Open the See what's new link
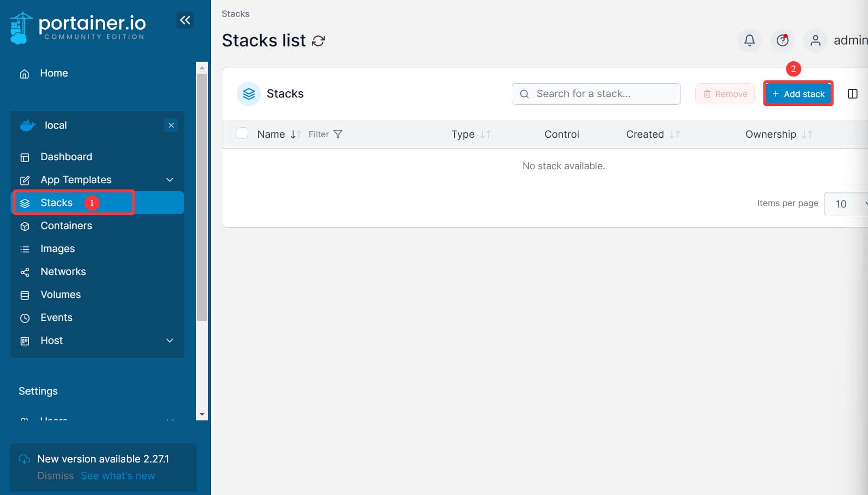 point(118,476)
